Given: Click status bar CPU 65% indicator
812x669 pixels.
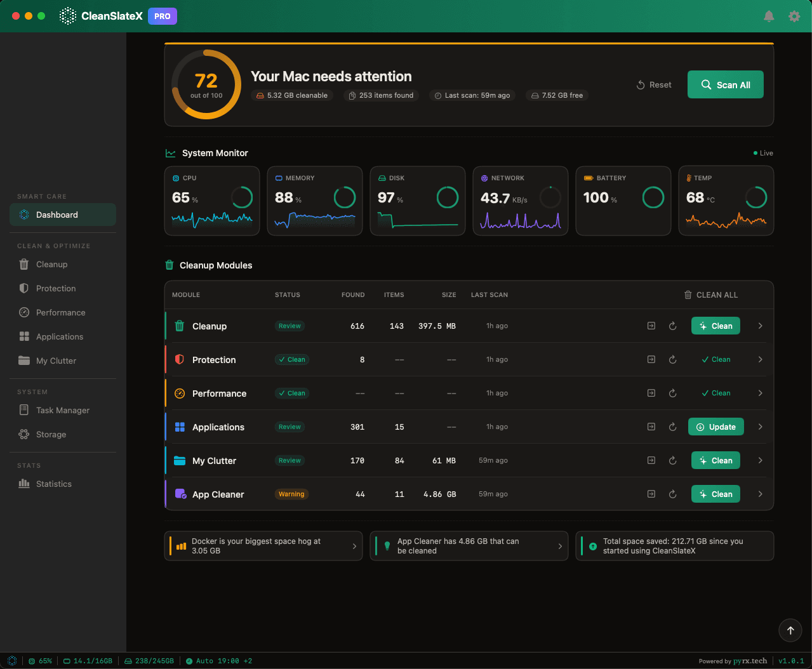Looking at the screenshot, I should pos(41,661).
